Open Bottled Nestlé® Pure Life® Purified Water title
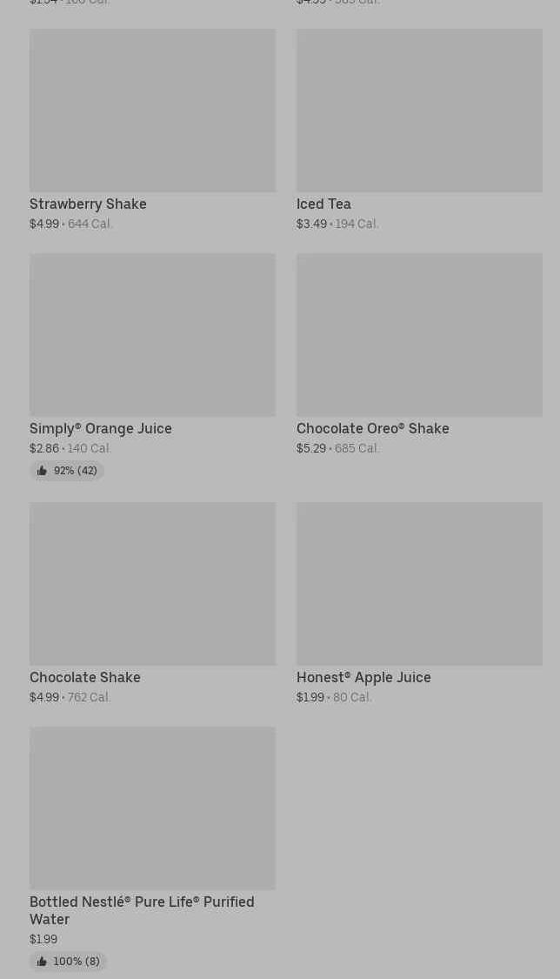 tap(142, 910)
